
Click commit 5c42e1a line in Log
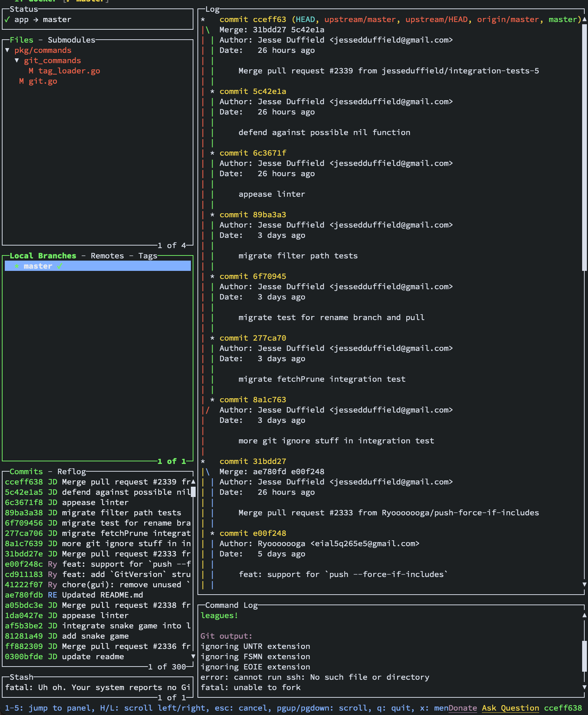tap(253, 91)
